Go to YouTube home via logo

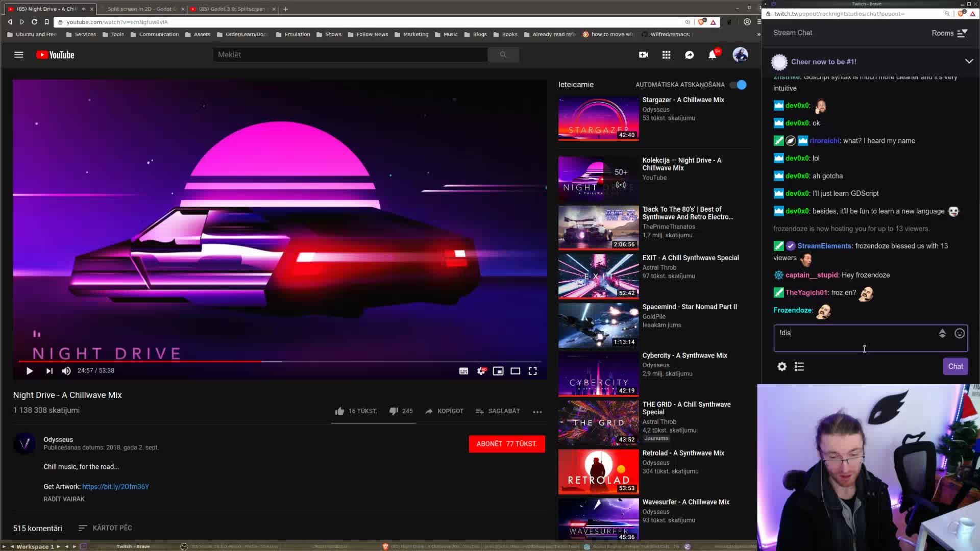(x=55, y=55)
